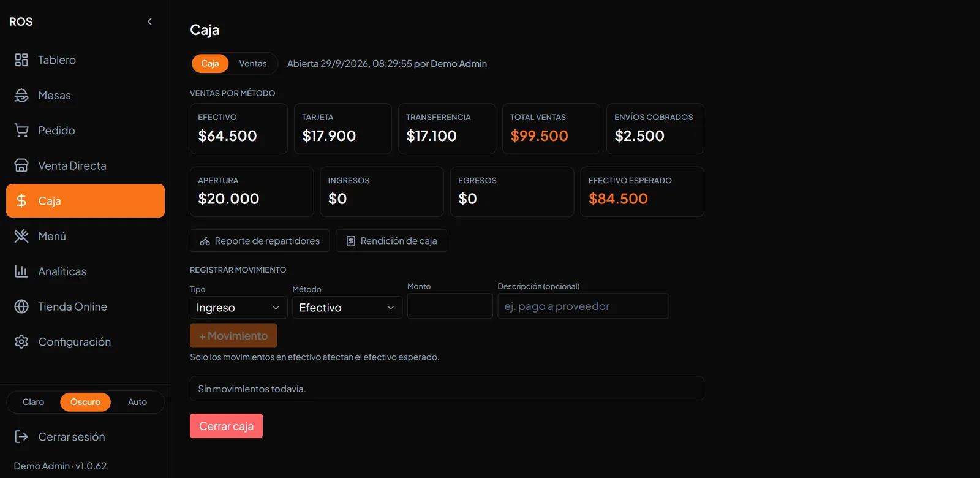This screenshot has width=980, height=478.
Task: Click the Efectivo $64.500 value
Action: (x=227, y=136)
